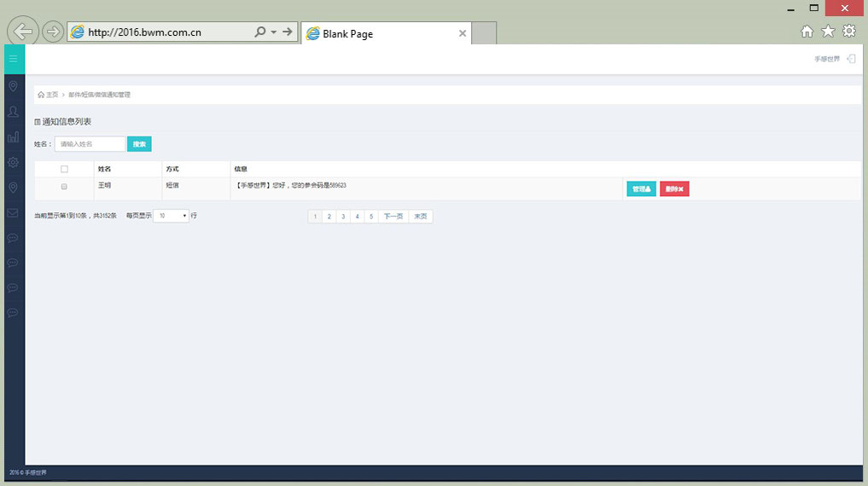Click the home icon in the breadcrumb
The height and width of the screenshot is (486, 868).
(x=41, y=95)
